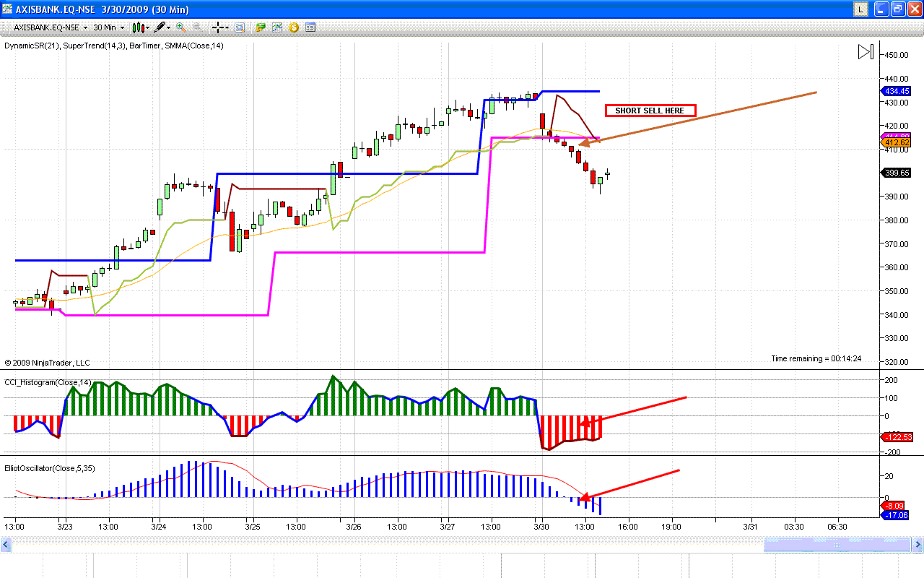Click the blue 434.45 price marker
This screenshot has width=924, height=578.
click(897, 91)
